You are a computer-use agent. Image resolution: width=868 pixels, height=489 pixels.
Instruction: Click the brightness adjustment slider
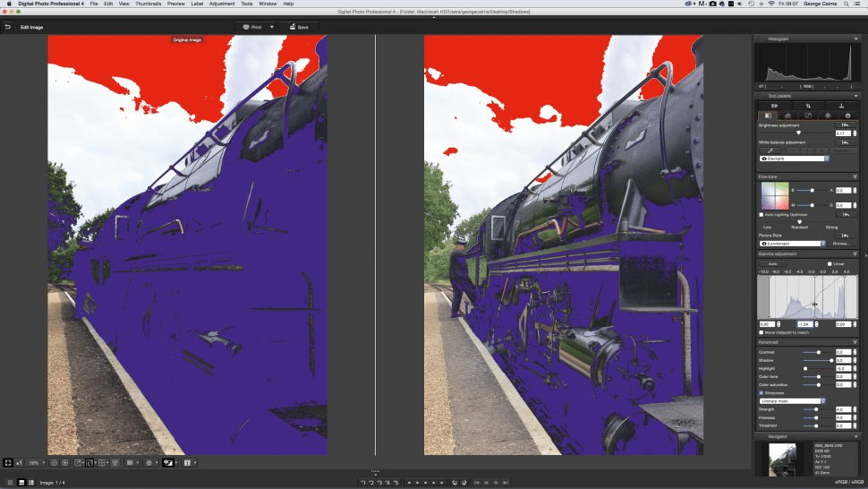pos(797,133)
